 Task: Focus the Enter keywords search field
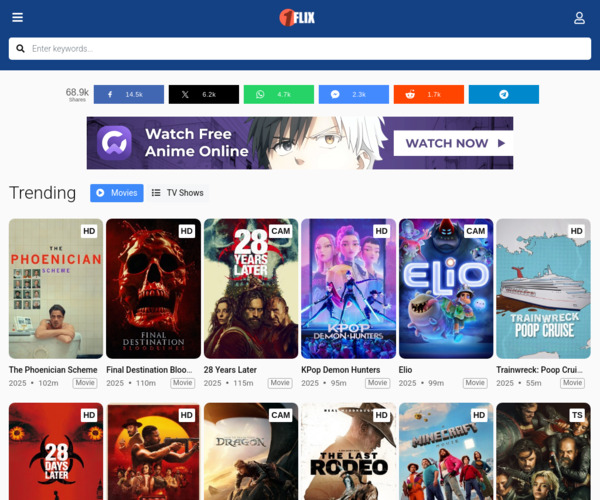click(x=300, y=49)
